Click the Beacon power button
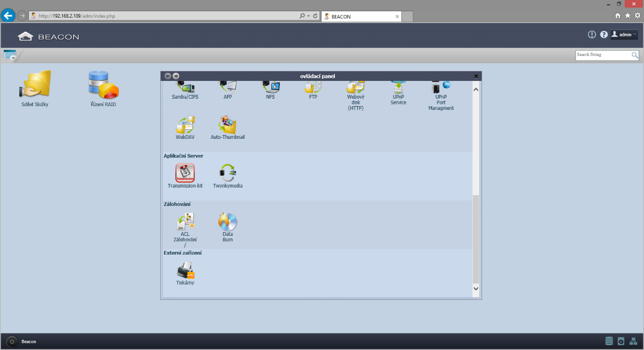The image size is (644, 350). click(12, 341)
